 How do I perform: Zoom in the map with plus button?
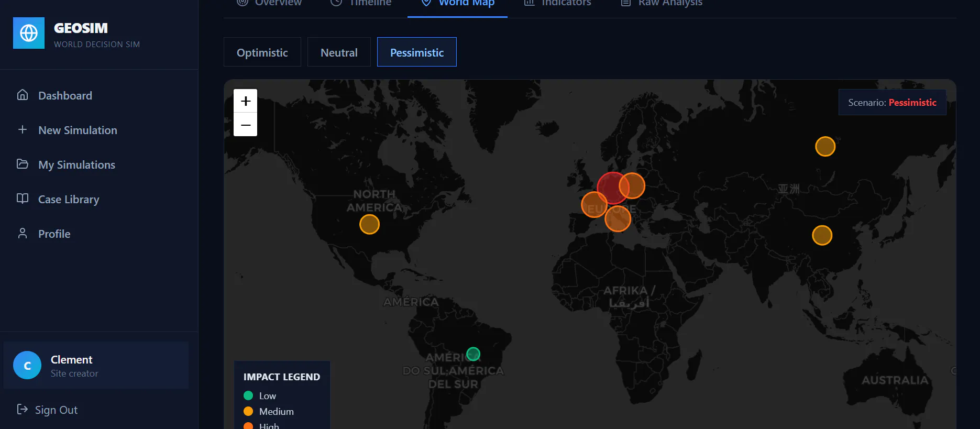click(245, 101)
